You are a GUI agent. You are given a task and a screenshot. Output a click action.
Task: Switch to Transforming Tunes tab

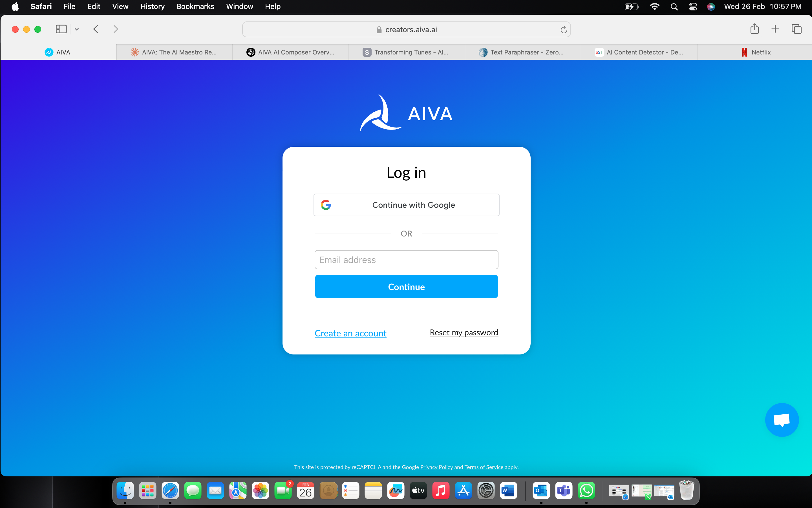click(x=407, y=52)
